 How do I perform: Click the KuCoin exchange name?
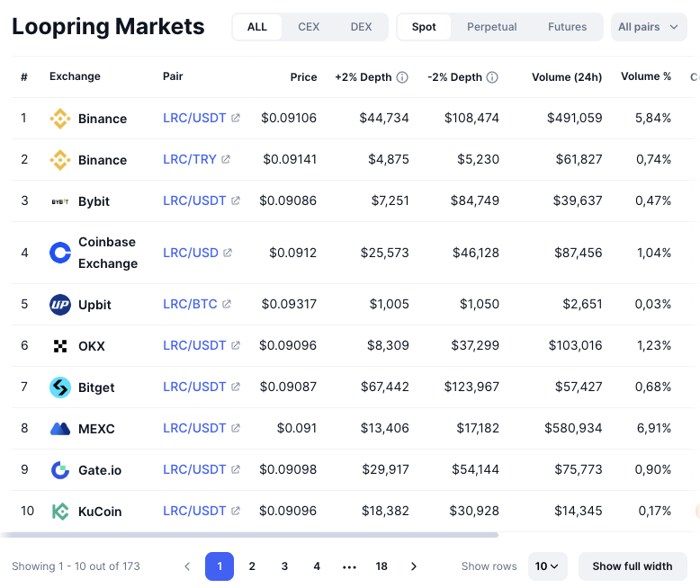pos(100,512)
